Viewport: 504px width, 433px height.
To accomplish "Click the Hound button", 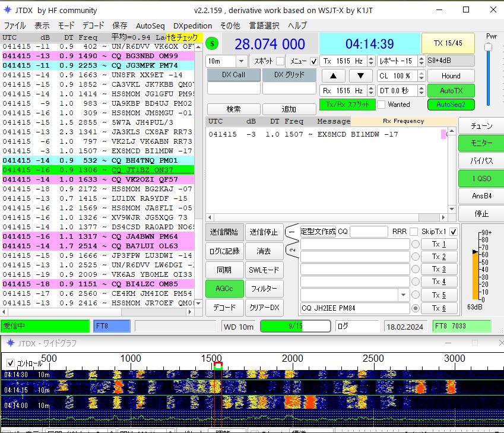I will click(451, 76).
